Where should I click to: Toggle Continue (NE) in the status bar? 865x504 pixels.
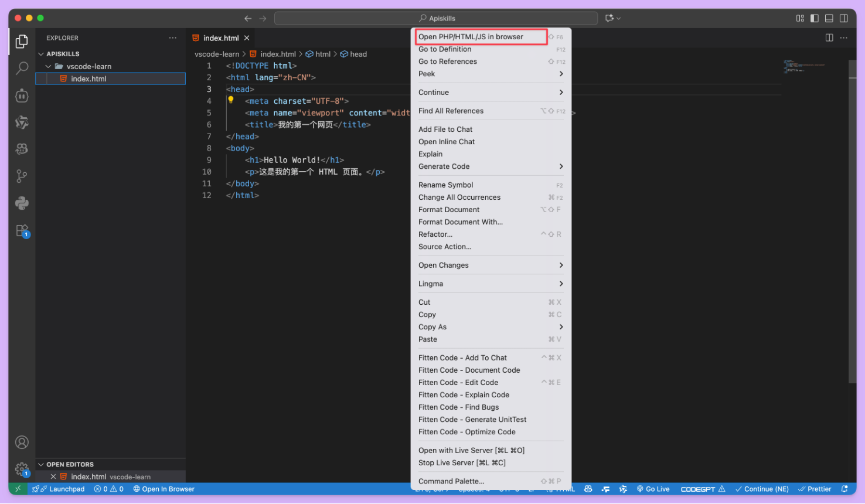762,489
